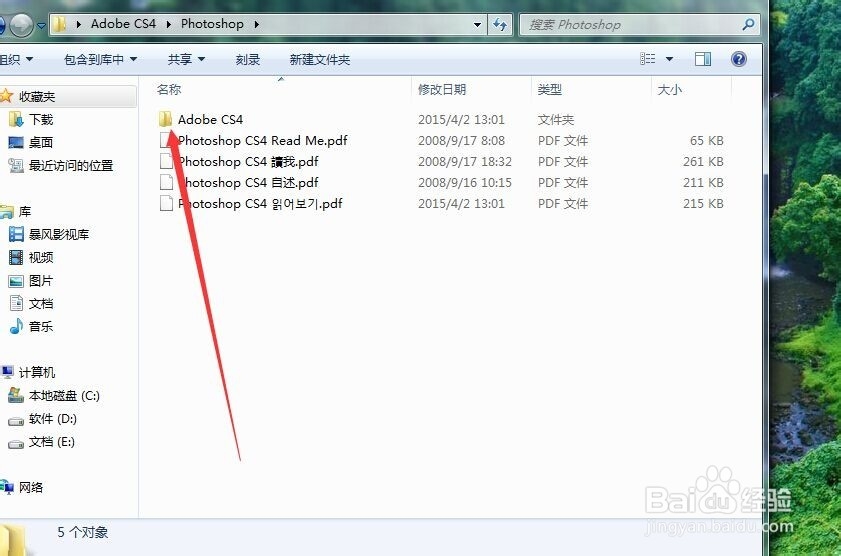Click the 2008/9/16 10:15 date cell
Image resolution: width=841 pixels, height=556 pixels.
[x=465, y=182]
